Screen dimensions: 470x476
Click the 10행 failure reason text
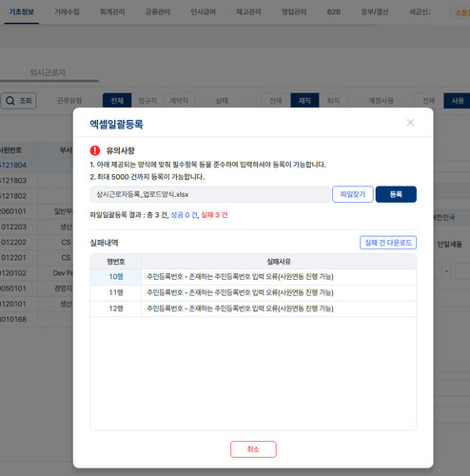tap(240, 277)
